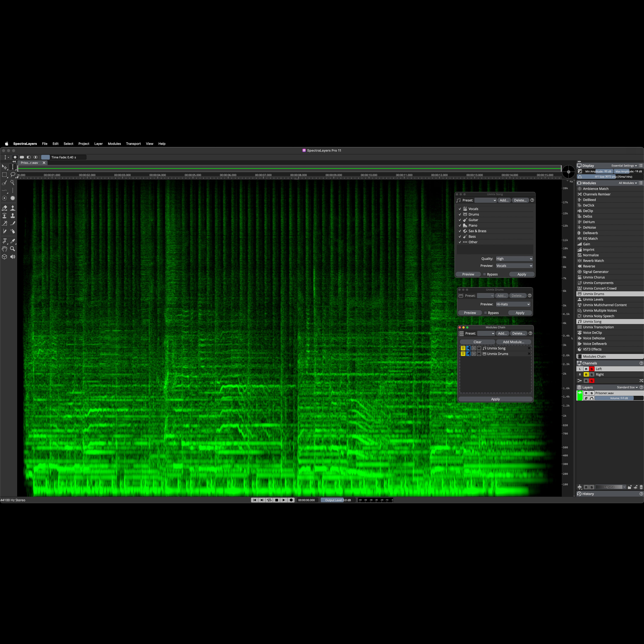Select the spray can tool

[x=13, y=231]
